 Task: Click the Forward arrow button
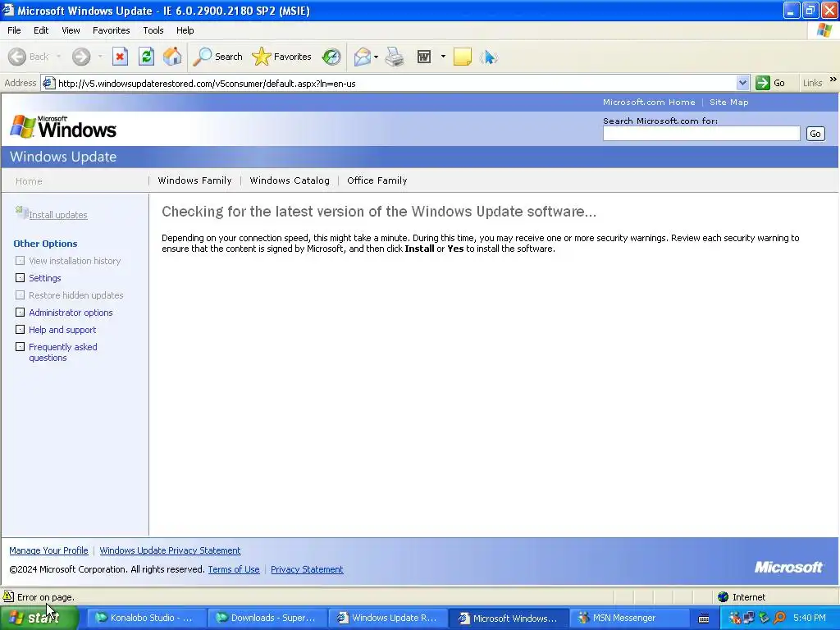(81, 57)
